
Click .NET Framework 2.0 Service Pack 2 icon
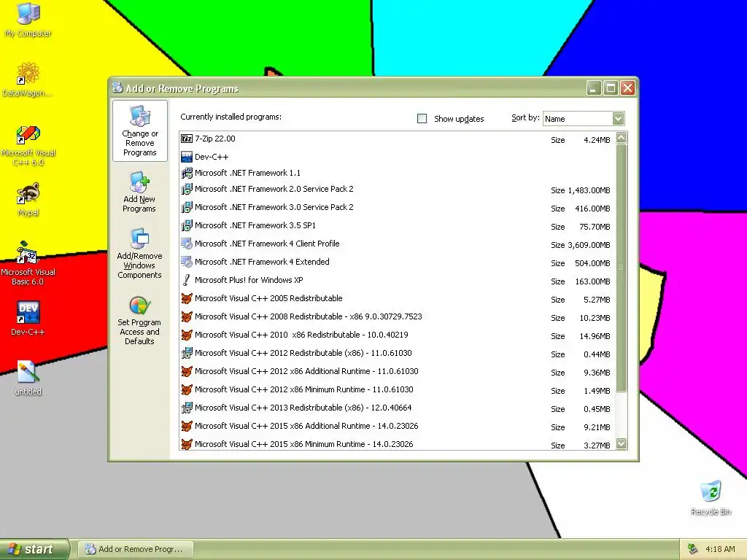click(187, 189)
